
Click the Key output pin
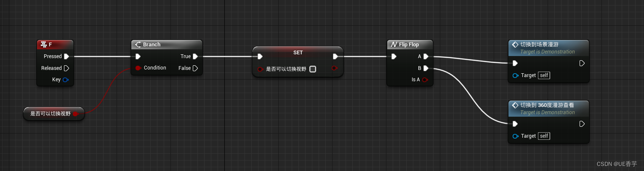click(66, 80)
